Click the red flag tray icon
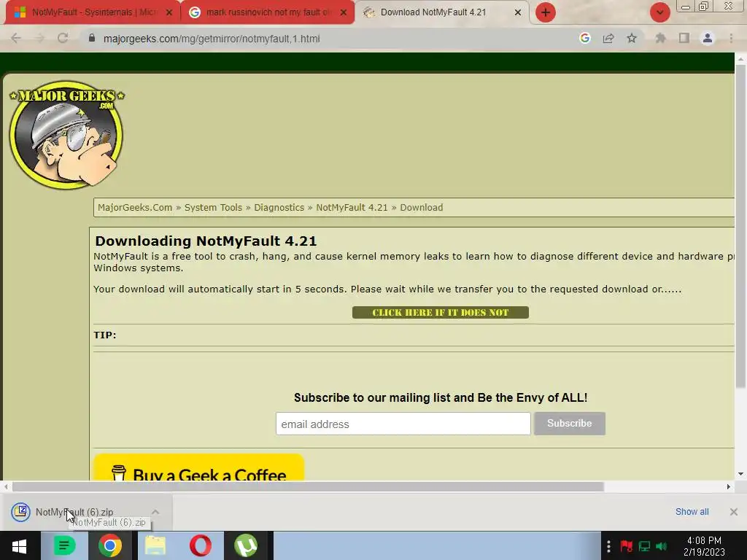747x560 pixels. pos(627,546)
